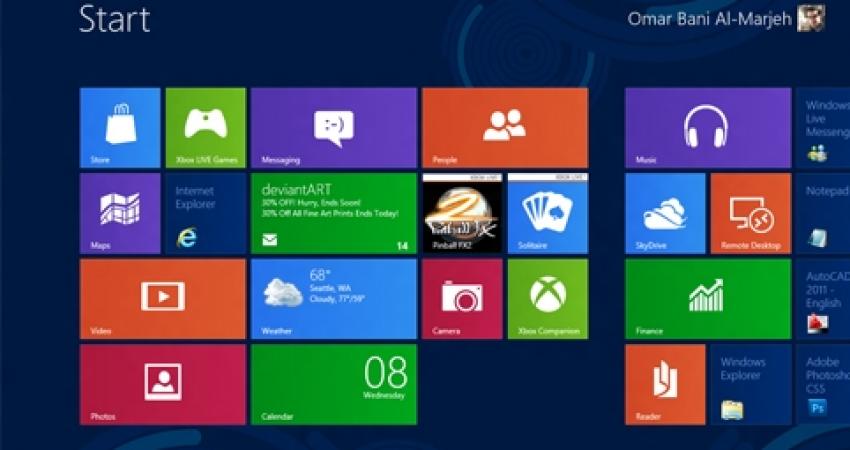Open Windows Live Messenger tile
This screenshot has height=450, width=850.
coord(823,127)
